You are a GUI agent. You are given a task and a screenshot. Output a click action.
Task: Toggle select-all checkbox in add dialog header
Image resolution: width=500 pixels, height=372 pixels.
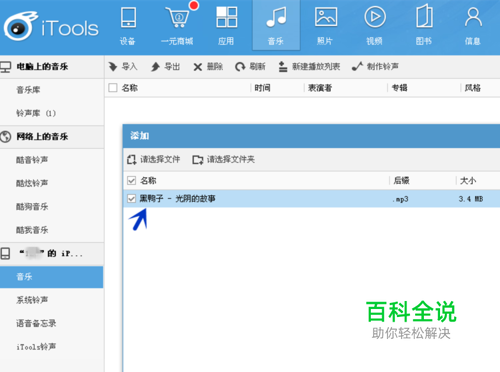click(x=132, y=181)
